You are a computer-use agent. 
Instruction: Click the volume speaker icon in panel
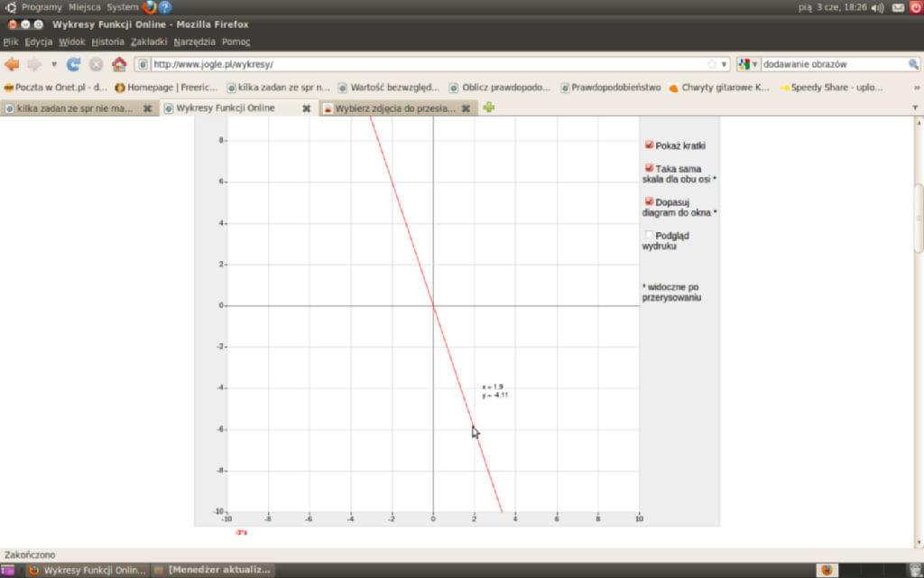click(x=878, y=7)
